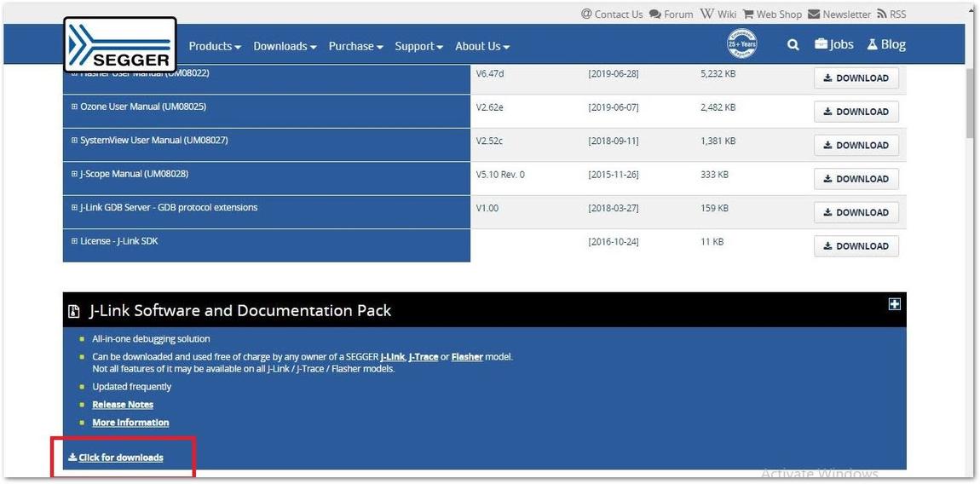
Task: Download the SystemView User Manual
Action: point(856,145)
